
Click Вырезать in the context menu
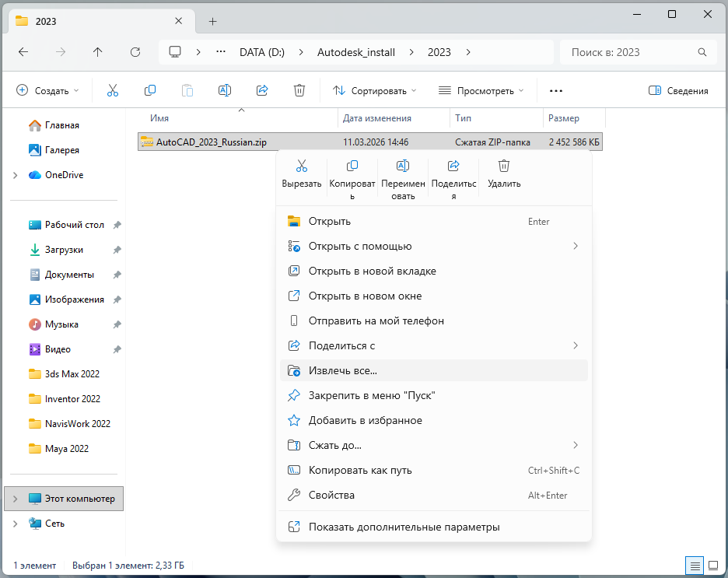(302, 174)
